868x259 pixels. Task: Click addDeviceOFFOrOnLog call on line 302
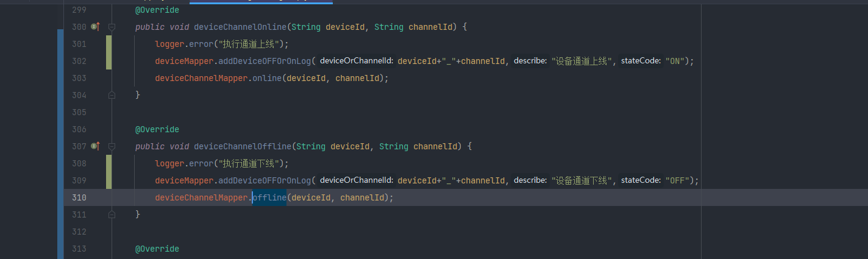[265, 61]
